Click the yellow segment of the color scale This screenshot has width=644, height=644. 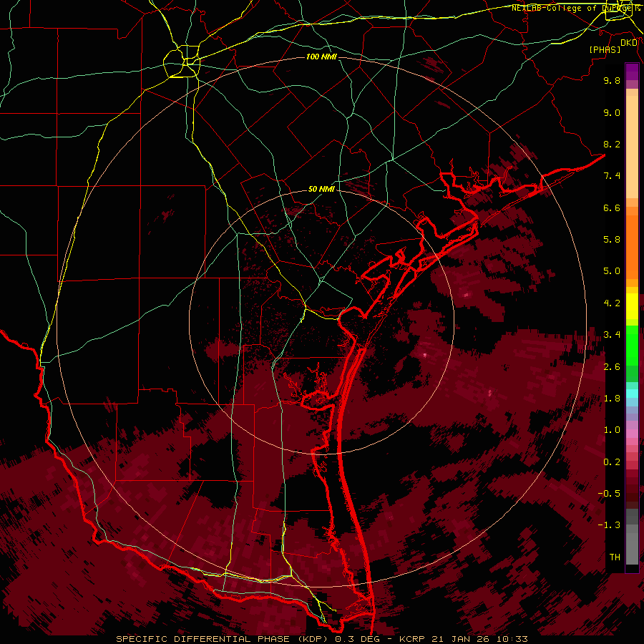tap(632, 306)
